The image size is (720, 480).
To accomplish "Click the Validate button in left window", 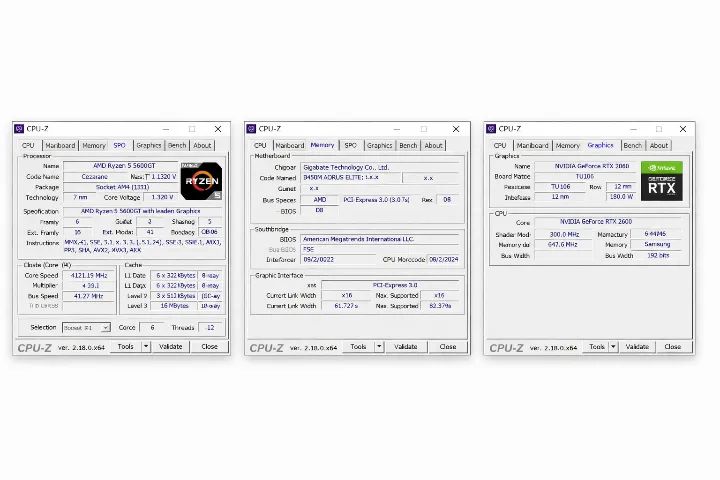I will [171, 346].
